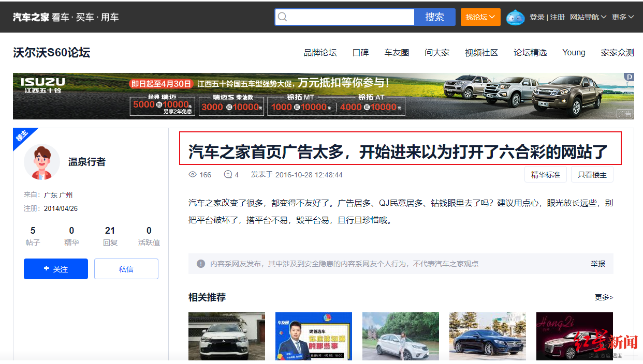This screenshot has height=364, width=643.
Task: Click the 回复 count 21
Action: (x=110, y=231)
